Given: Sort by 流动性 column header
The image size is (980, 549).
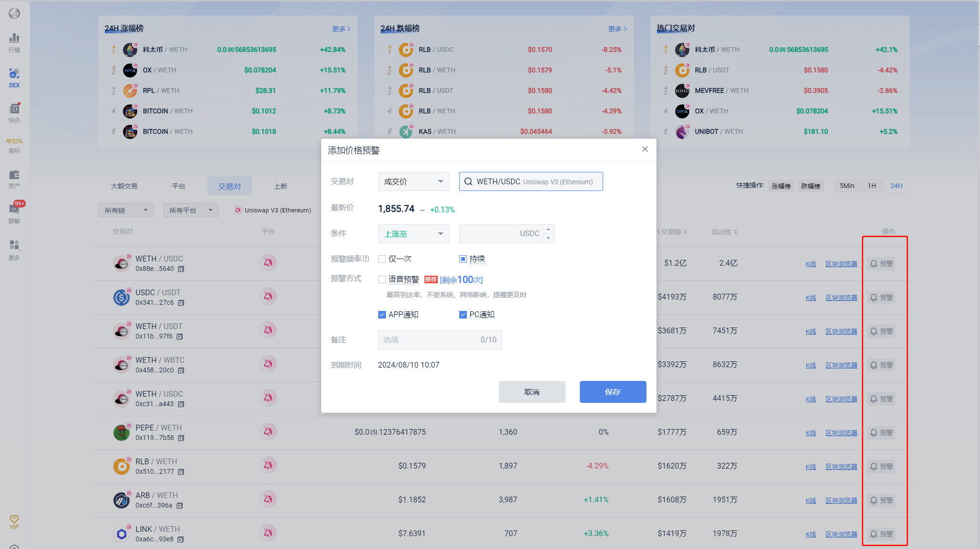Looking at the screenshot, I should [724, 232].
